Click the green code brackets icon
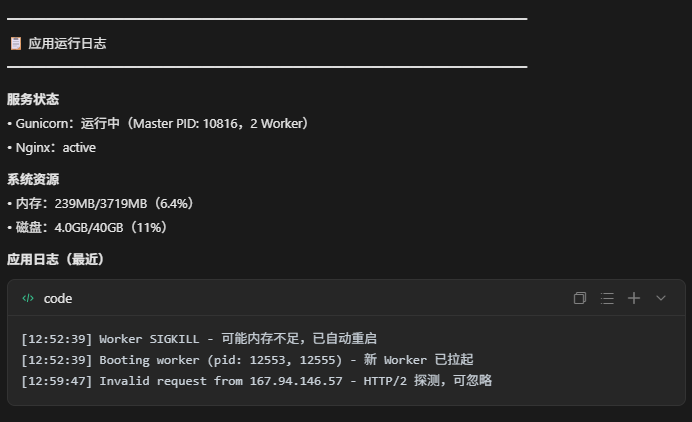692x422 pixels. [x=28, y=298]
